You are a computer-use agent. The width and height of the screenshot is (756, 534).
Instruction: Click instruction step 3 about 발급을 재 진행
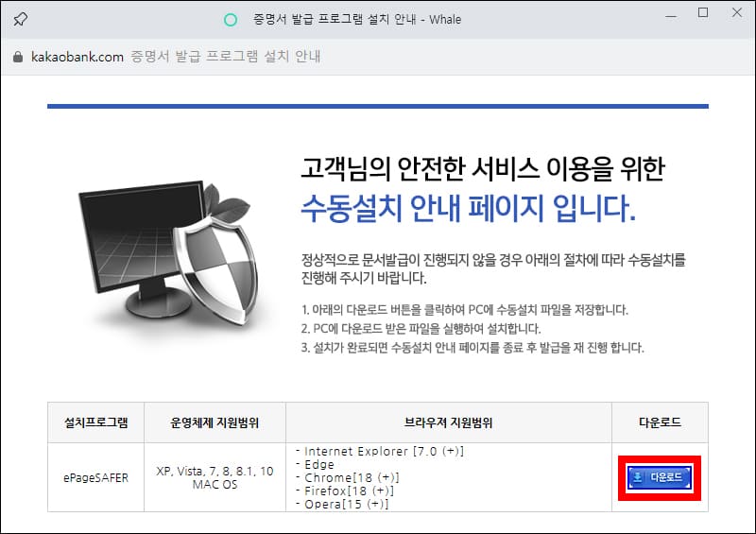pos(472,347)
